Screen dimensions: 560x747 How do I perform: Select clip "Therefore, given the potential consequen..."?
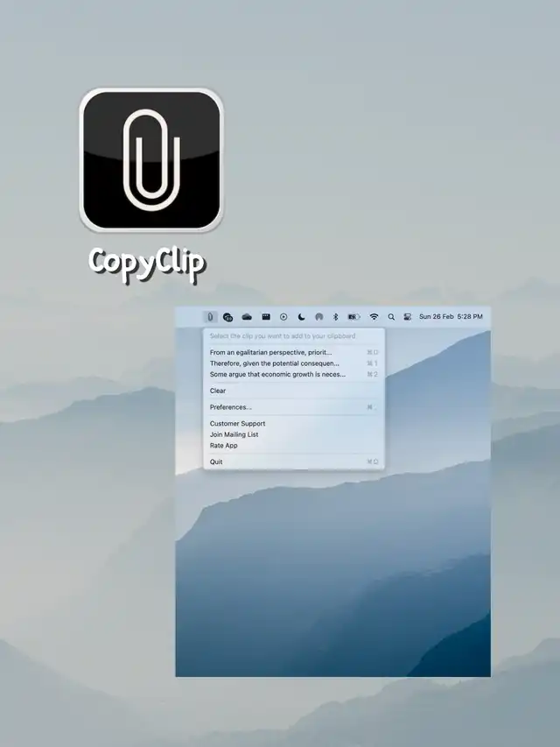275,363
